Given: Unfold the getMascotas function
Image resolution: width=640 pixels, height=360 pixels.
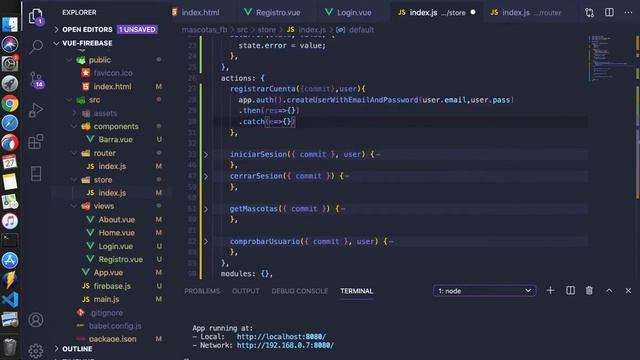Looking at the screenshot, I should click(x=206, y=209).
